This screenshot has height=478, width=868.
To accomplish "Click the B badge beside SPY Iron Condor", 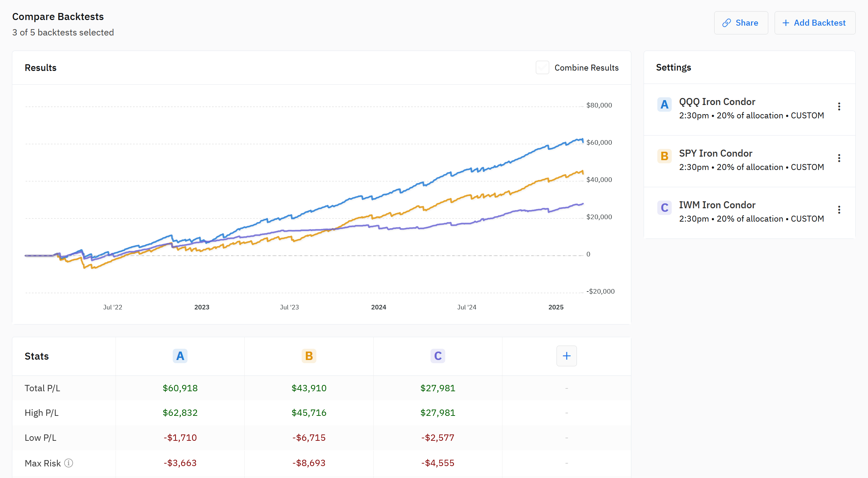I will (x=664, y=156).
